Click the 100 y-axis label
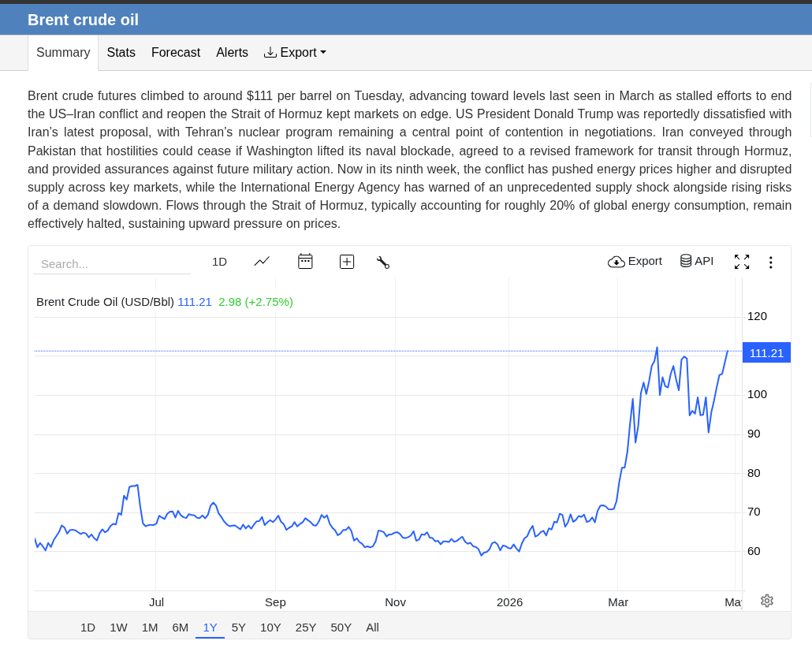The height and width of the screenshot is (663, 812). [757, 395]
